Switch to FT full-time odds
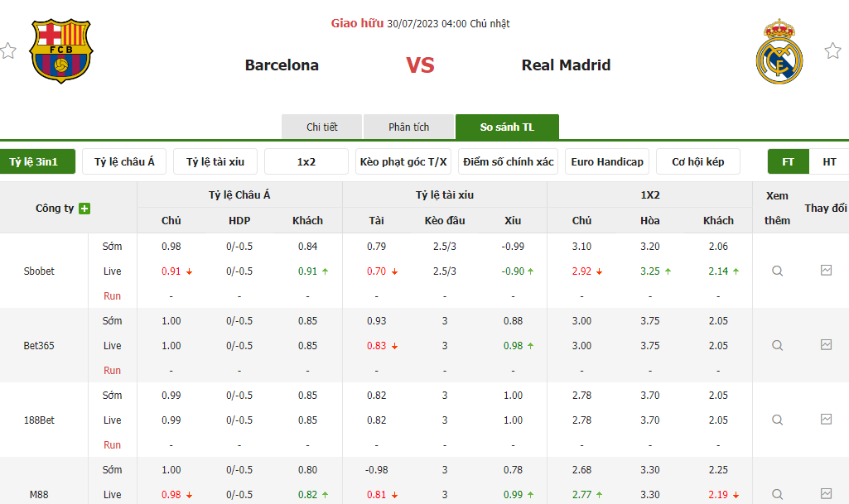 [788, 161]
